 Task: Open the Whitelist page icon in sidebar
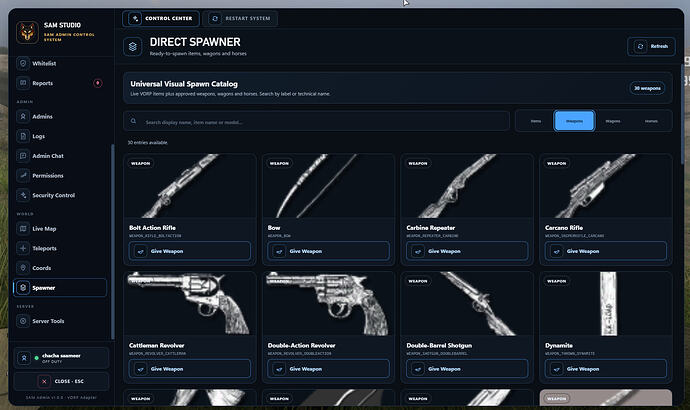point(23,63)
